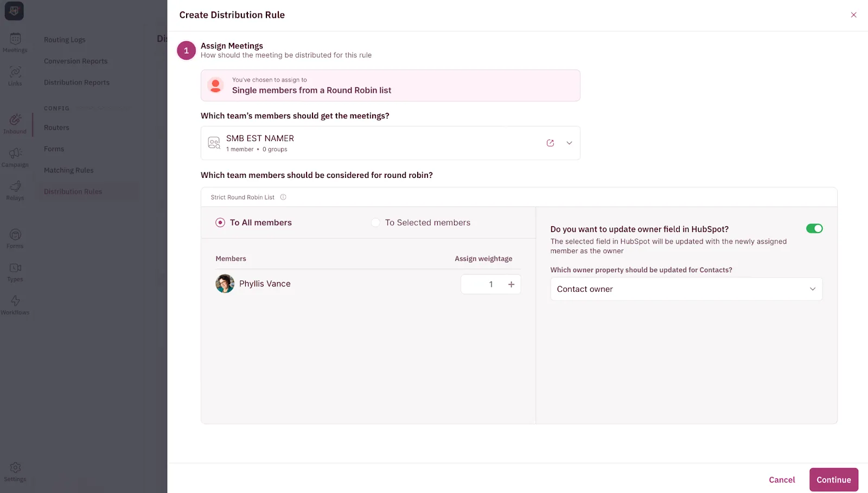The height and width of the screenshot is (493, 868).
Task: Open Relays in the left sidebar
Action: click(x=15, y=190)
